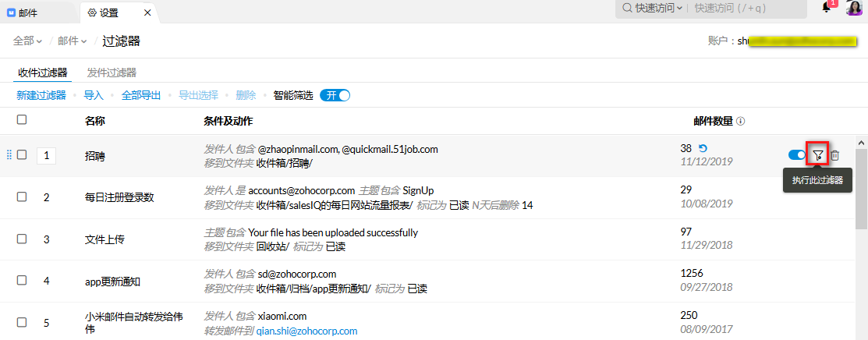Click the mail icon in 邮件 tab
The width and height of the screenshot is (868, 340).
tap(11, 12)
